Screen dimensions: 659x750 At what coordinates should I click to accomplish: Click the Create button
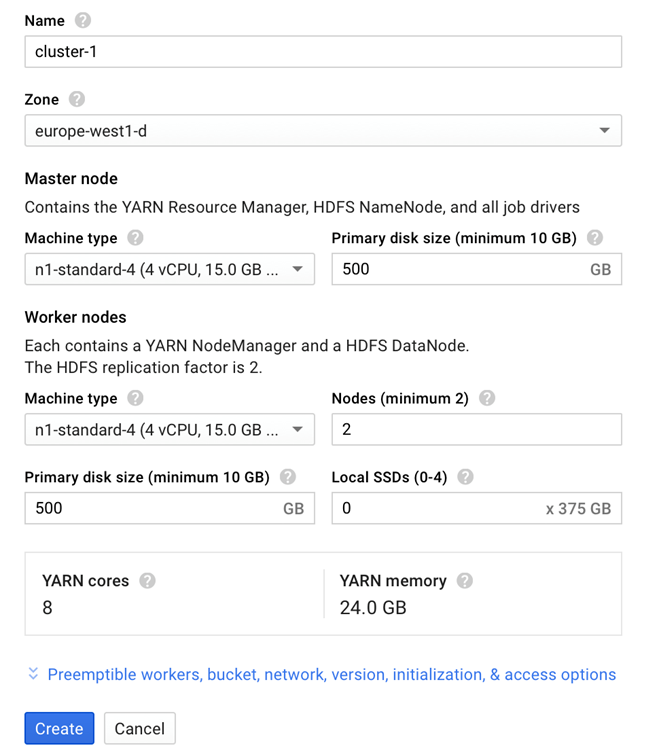59,728
